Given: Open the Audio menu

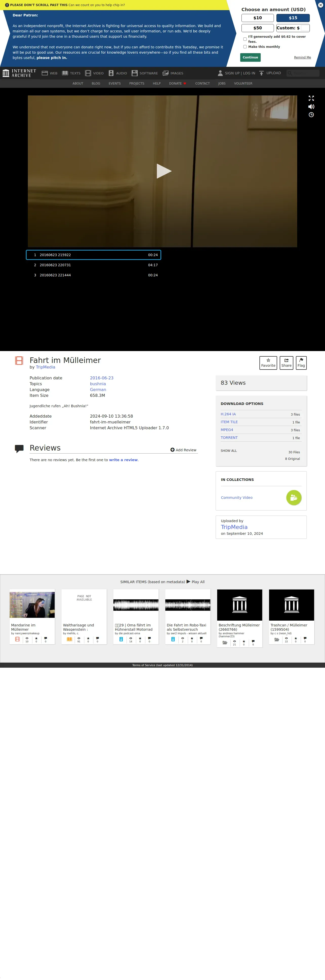Looking at the screenshot, I should coord(118,73).
